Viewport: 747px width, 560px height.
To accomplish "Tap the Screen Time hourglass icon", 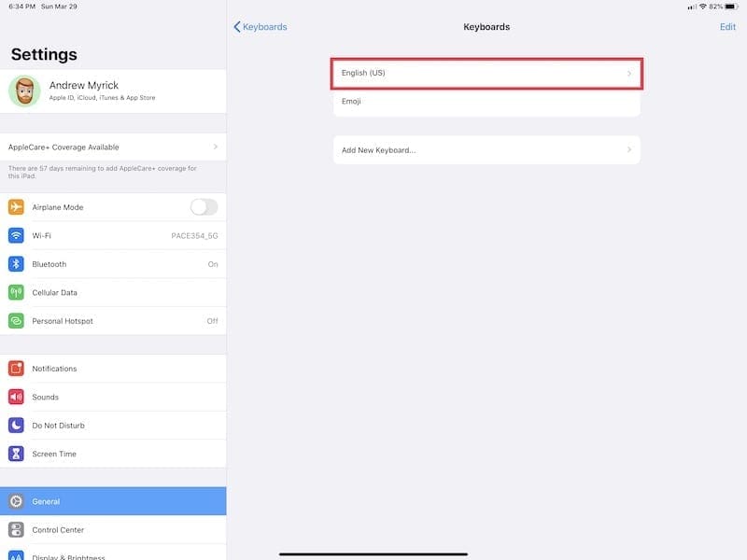I will click(16, 454).
